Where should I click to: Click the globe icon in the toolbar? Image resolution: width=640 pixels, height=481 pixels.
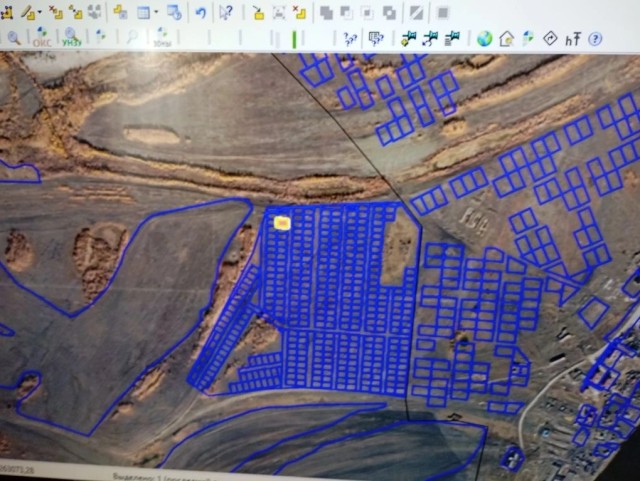tap(484, 39)
